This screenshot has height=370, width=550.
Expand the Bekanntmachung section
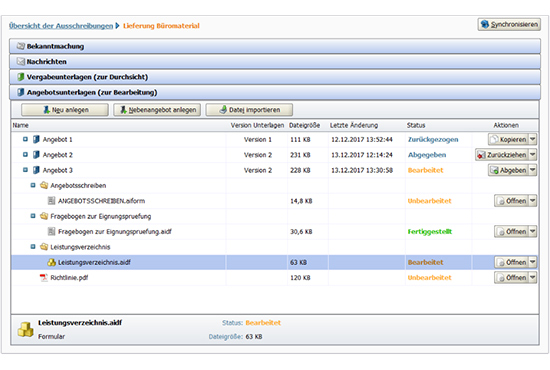(275, 46)
